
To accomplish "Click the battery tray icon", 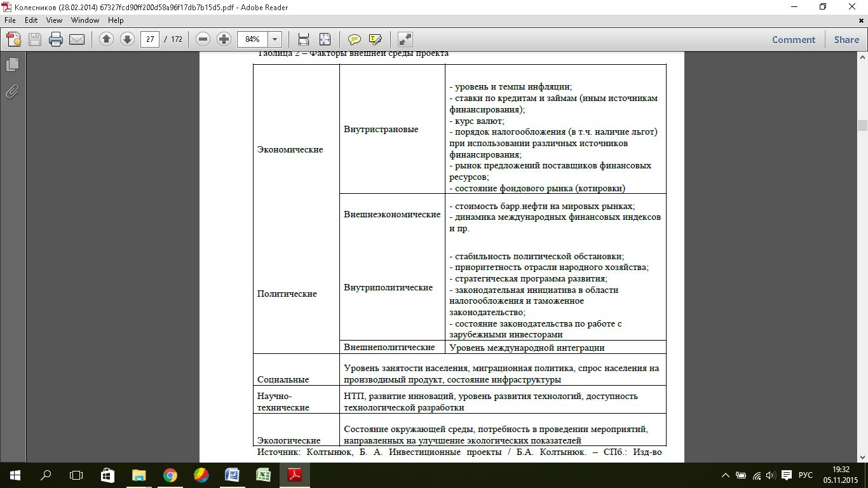I will tap(741, 475).
